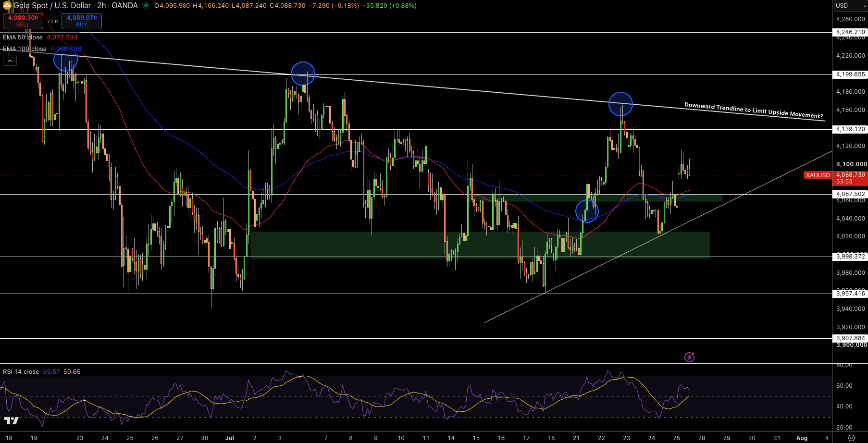Open chart settings hexagon gear icon
This screenshot has height=443, width=868.
(851, 438)
